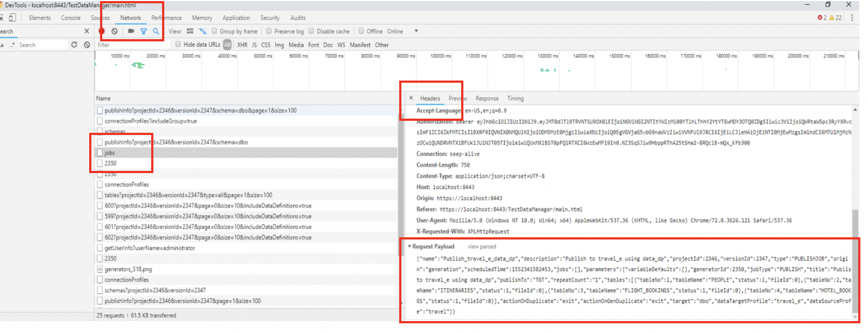The height and width of the screenshot is (332, 868).
Task: Click the red record network log button
Action: click(x=102, y=32)
